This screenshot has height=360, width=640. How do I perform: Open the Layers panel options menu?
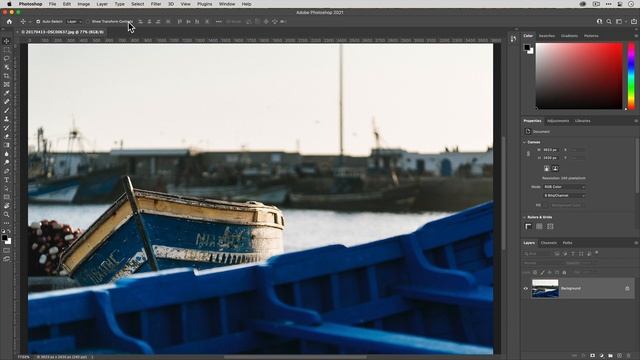click(636, 243)
